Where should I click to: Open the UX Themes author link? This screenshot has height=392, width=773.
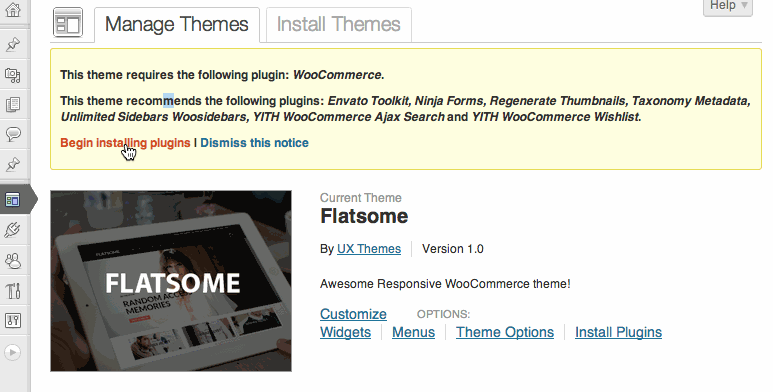pyautogui.click(x=369, y=249)
